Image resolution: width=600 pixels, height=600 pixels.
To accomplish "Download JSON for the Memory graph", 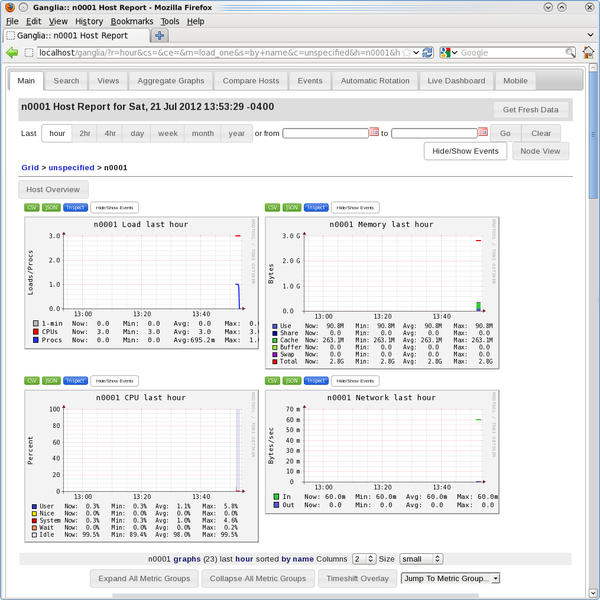I will pyautogui.click(x=292, y=207).
